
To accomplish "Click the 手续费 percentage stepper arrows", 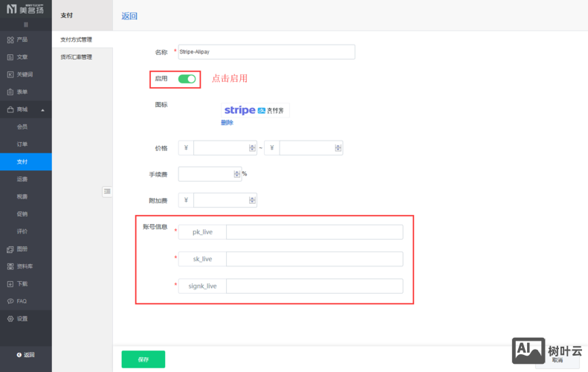I will (236, 174).
